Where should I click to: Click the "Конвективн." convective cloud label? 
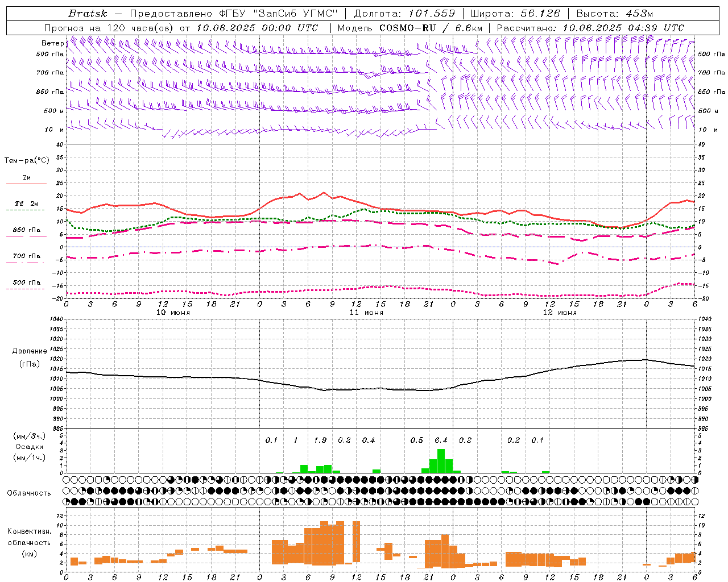click(x=30, y=531)
